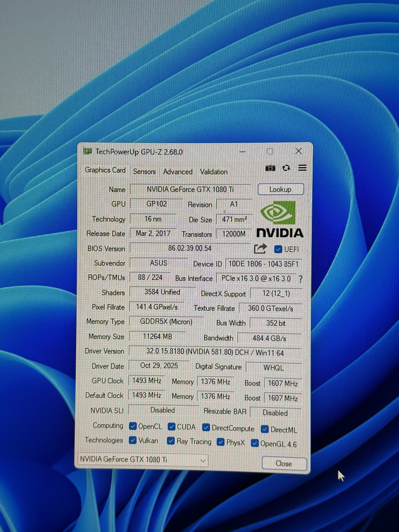Click the Driver Date Oct 29, 2025

(x=159, y=366)
